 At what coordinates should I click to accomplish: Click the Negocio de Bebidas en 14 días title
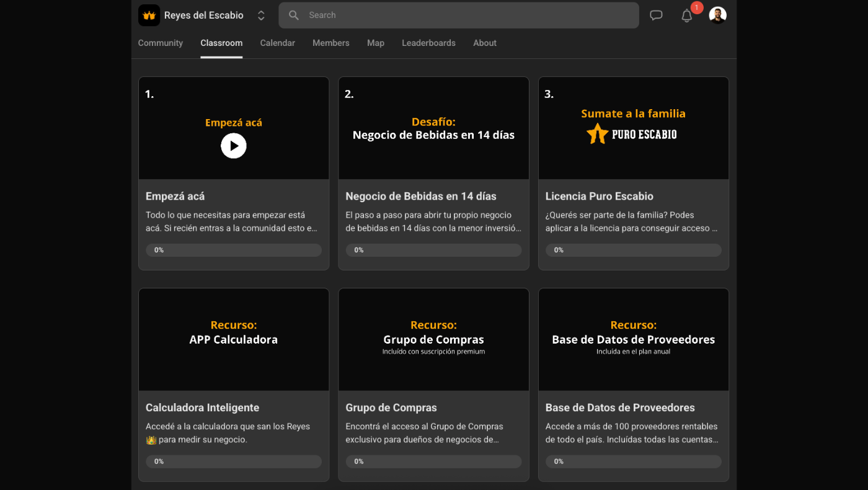pos(420,196)
